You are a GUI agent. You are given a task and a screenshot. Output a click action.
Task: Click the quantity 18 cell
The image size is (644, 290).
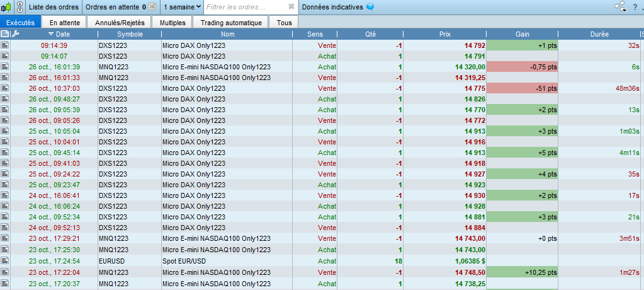coord(370,261)
